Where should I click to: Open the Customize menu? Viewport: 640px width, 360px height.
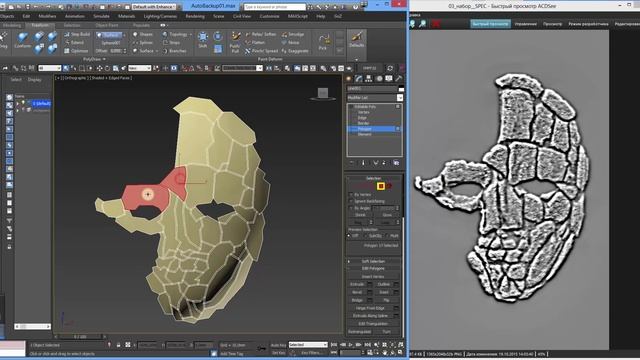(269, 16)
